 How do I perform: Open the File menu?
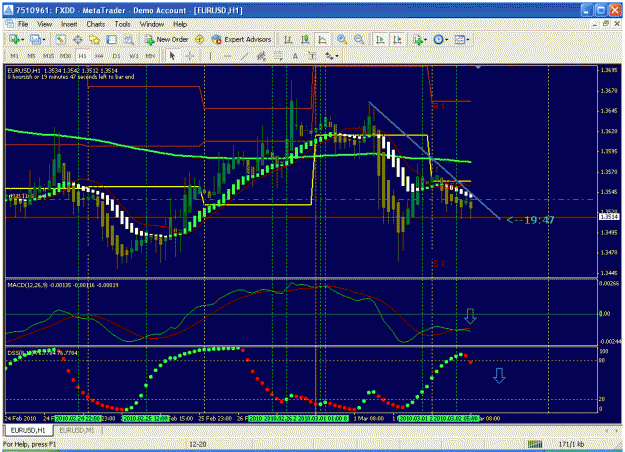(23, 24)
